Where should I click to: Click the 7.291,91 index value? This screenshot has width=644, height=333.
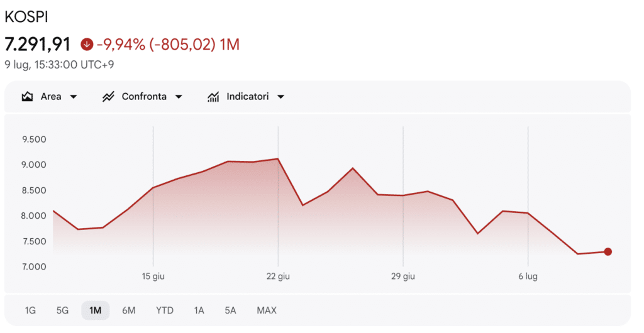click(38, 44)
